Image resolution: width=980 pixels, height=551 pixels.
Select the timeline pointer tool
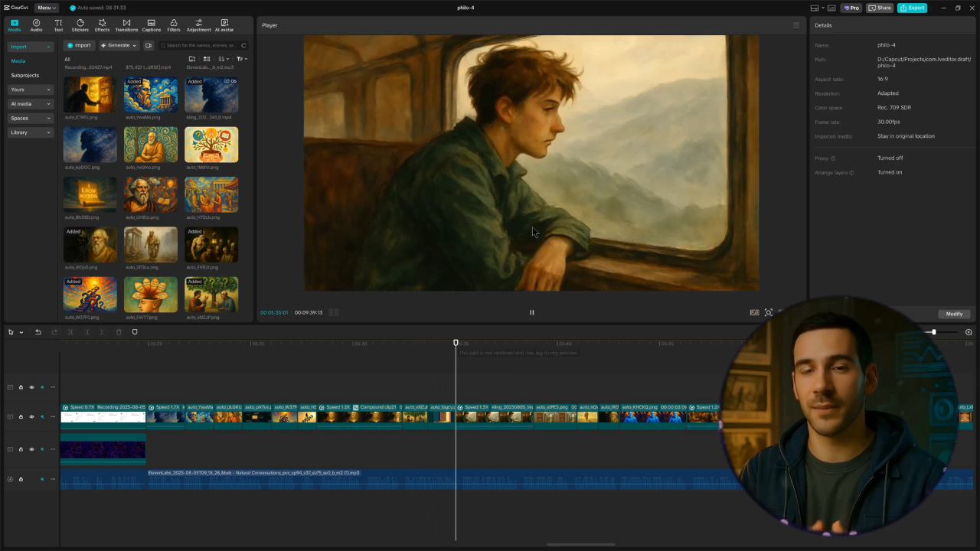pos(11,332)
